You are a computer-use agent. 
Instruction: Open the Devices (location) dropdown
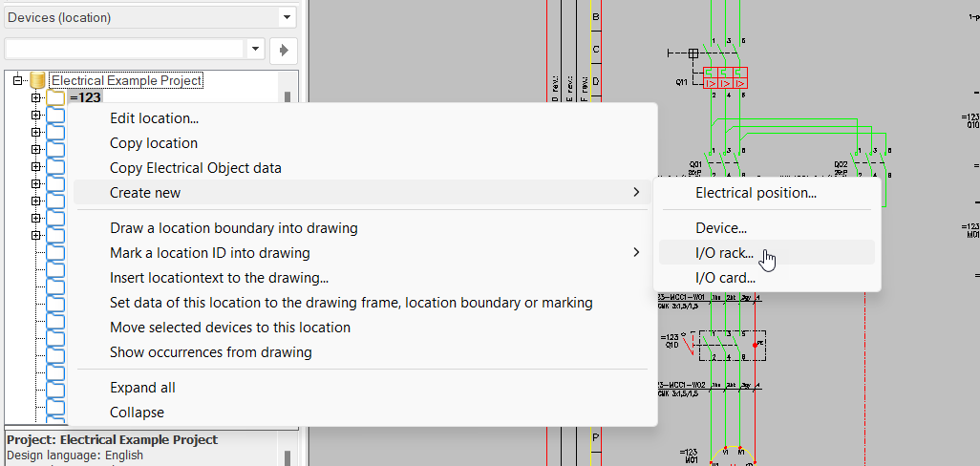tap(287, 17)
